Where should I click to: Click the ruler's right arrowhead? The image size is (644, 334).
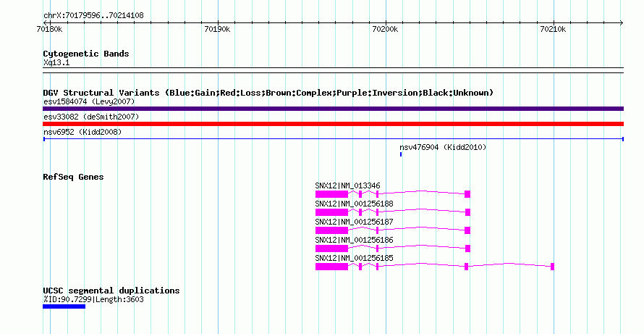pos(621,23)
